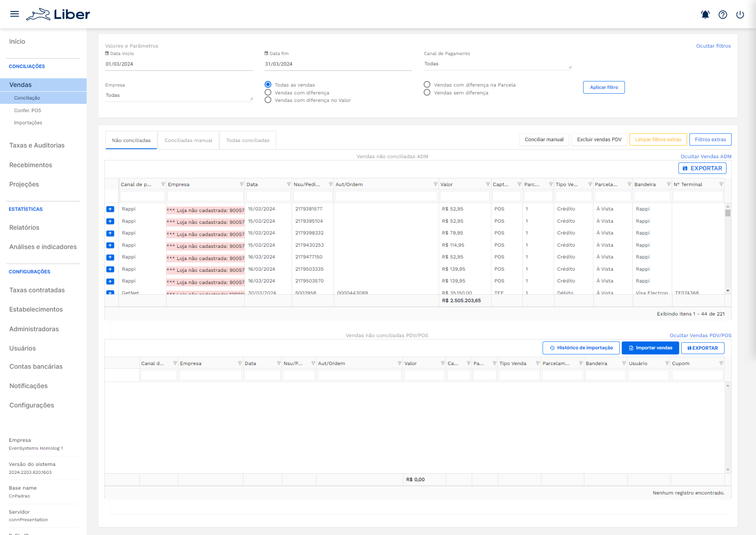This screenshot has width=756, height=535.
Task: Click the Data início calendar icon
Action: click(107, 53)
